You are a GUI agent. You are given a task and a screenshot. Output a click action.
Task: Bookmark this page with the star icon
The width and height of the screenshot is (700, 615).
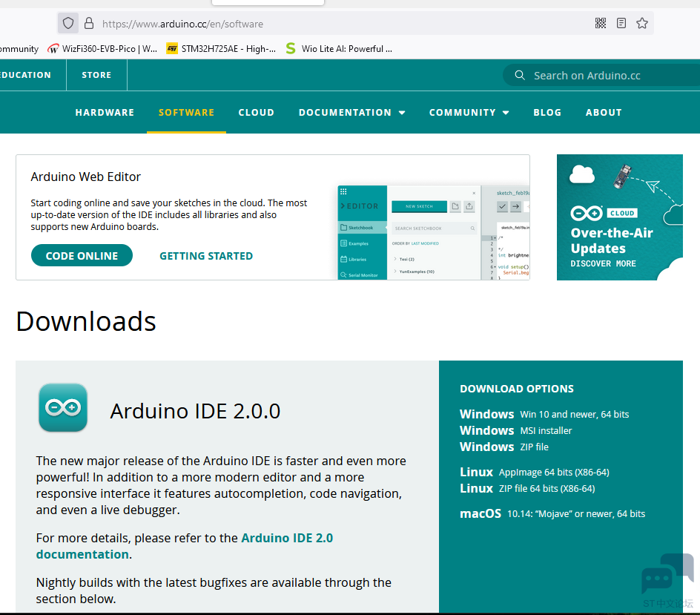(x=642, y=23)
